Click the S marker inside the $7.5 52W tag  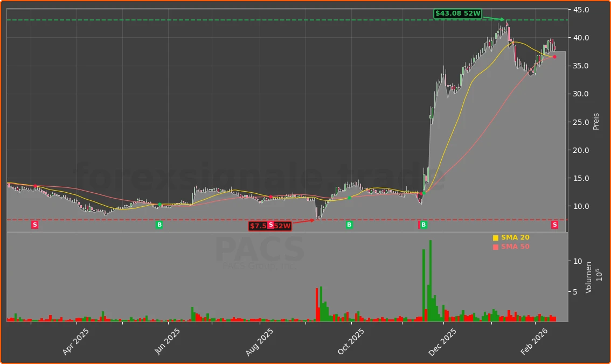pyautogui.click(x=271, y=226)
